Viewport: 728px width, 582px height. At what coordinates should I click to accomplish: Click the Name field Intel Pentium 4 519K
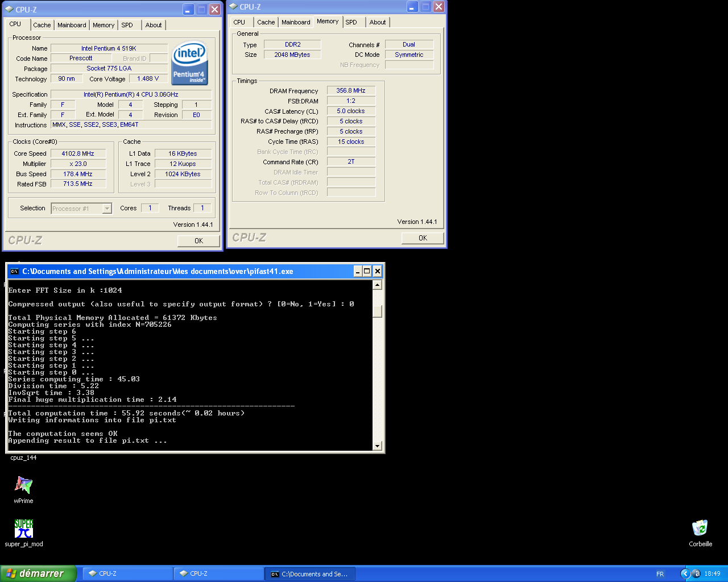pos(109,48)
